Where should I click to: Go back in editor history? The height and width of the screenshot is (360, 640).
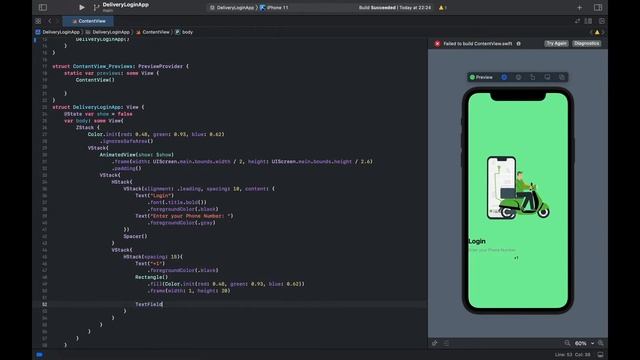[50, 21]
